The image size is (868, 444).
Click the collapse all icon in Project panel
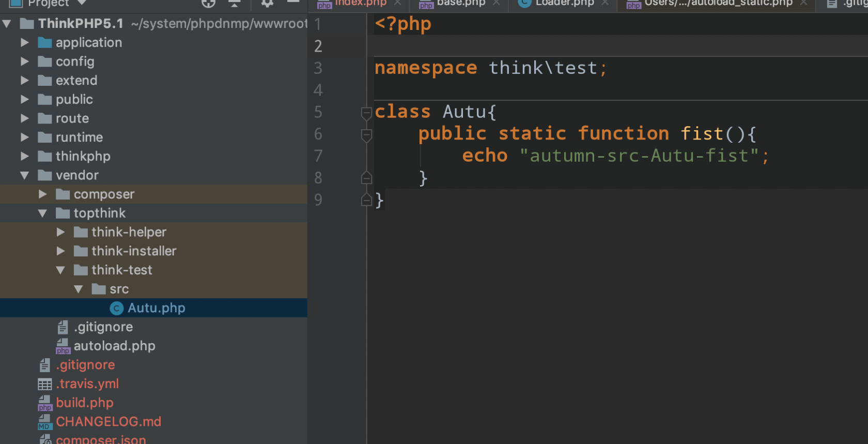tap(234, 3)
